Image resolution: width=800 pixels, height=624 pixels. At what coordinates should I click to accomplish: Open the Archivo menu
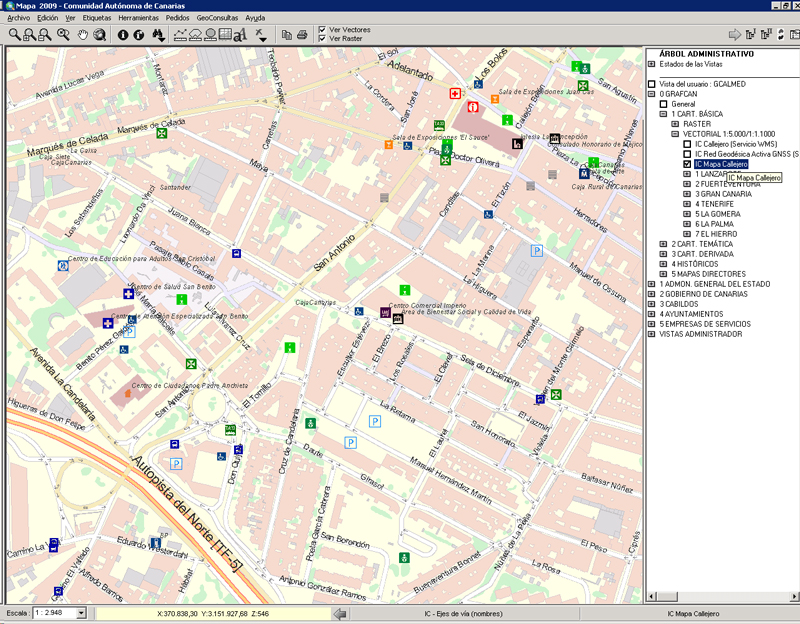click(x=18, y=18)
